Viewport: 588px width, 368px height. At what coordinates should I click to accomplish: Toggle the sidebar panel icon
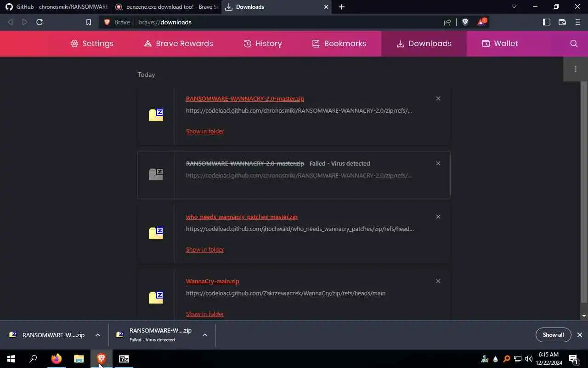point(547,22)
